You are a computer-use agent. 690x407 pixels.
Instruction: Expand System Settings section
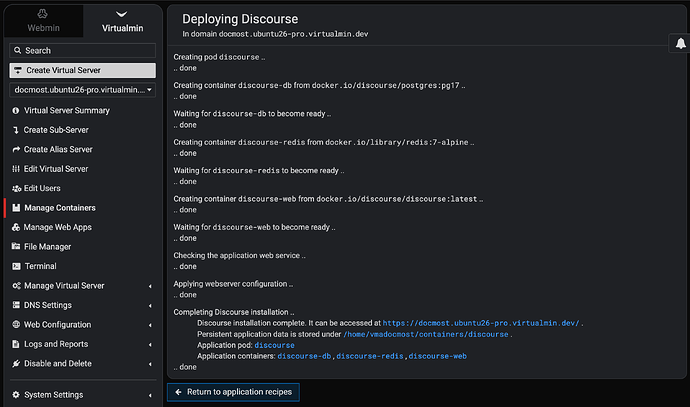tap(82, 395)
